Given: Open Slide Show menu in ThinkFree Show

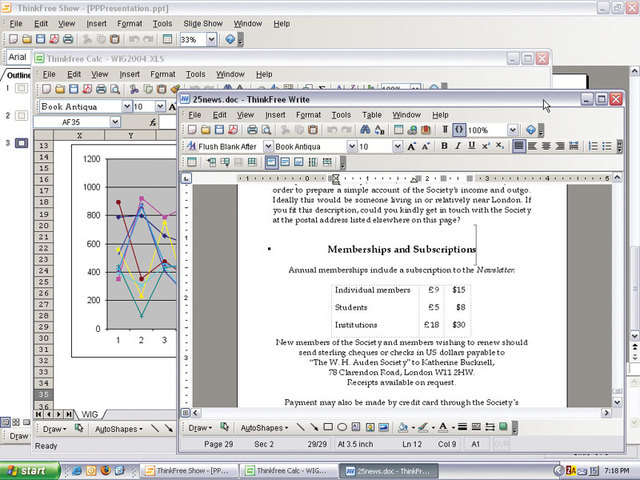Looking at the screenshot, I should pyautogui.click(x=203, y=24).
